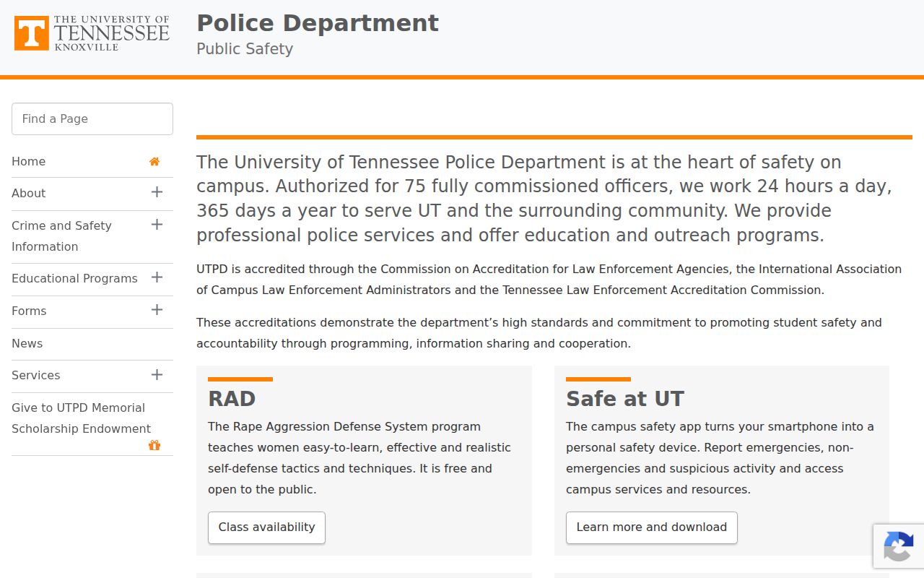Image resolution: width=924 pixels, height=578 pixels.
Task: Click the University of Tennessee Knoxville logo
Action: [92, 33]
